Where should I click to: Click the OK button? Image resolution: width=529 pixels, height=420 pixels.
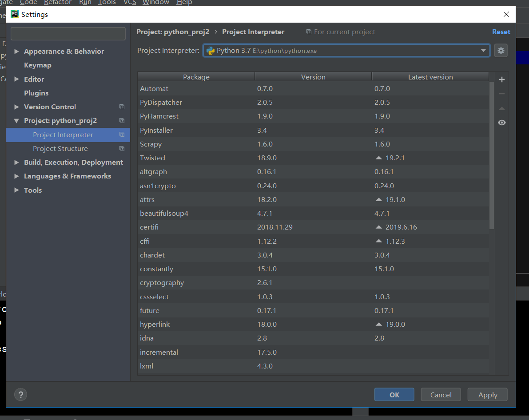[x=394, y=395]
